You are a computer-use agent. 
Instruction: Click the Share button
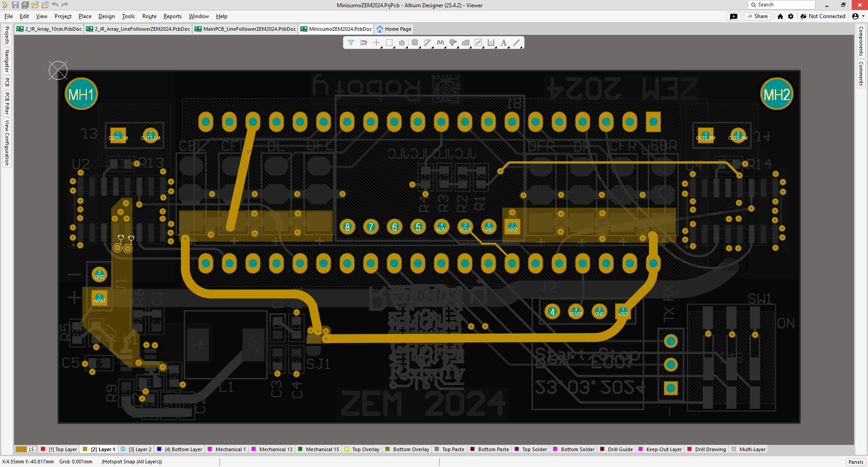pyautogui.click(x=757, y=16)
